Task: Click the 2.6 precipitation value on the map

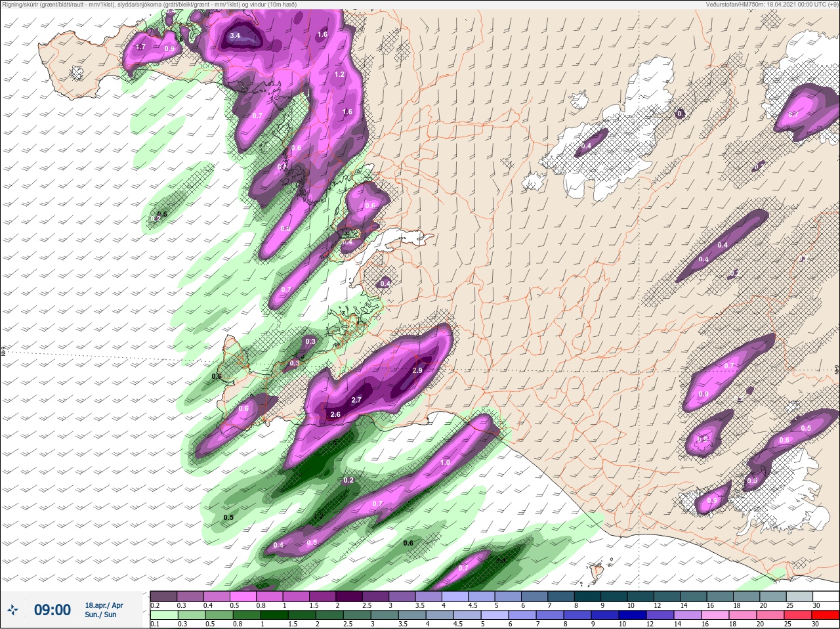Action: pos(335,414)
